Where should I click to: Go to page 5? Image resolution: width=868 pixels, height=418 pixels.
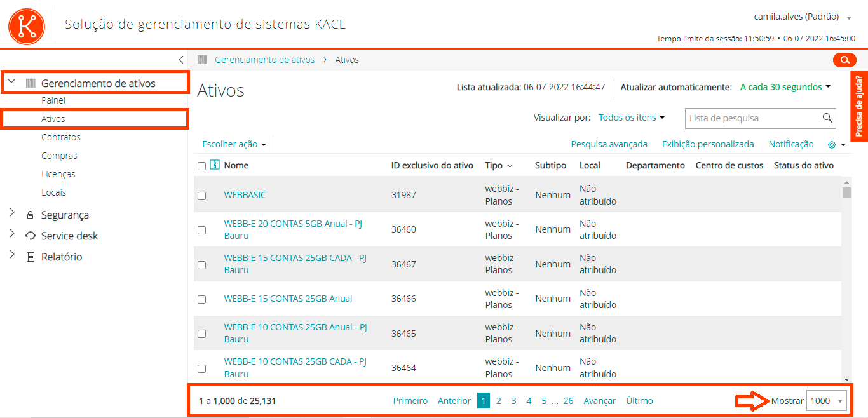544,401
